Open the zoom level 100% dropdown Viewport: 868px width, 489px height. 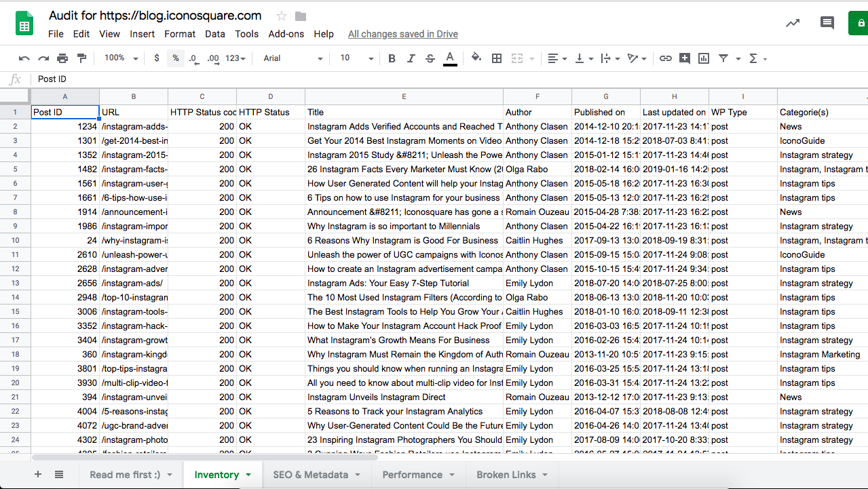click(x=121, y=58)
